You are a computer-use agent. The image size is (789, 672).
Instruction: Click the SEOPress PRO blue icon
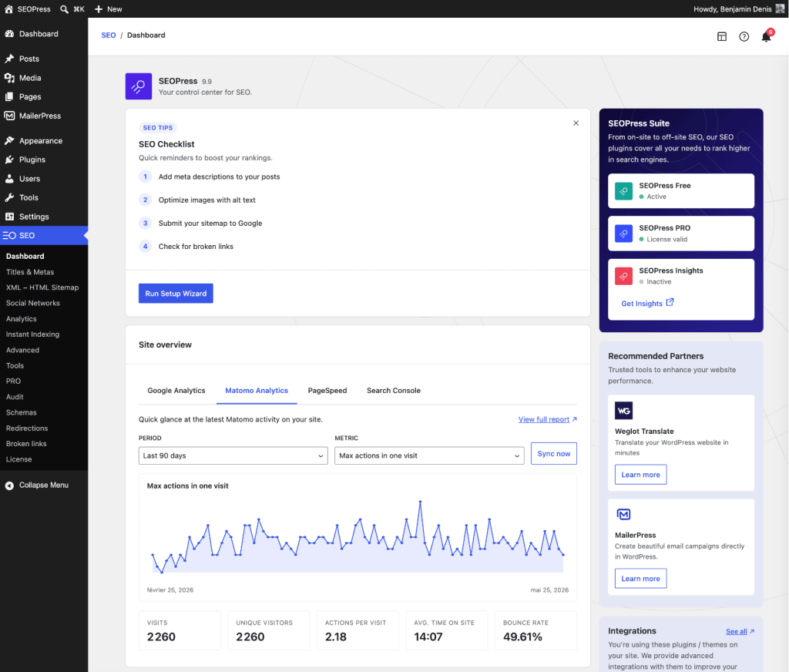pyautogui.click(x=623, y=234)
